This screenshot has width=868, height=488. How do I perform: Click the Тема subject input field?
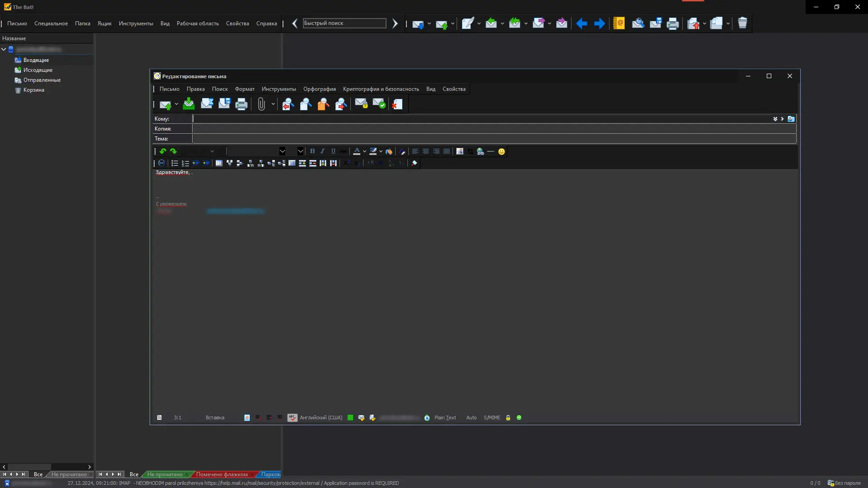click(494, 139)
